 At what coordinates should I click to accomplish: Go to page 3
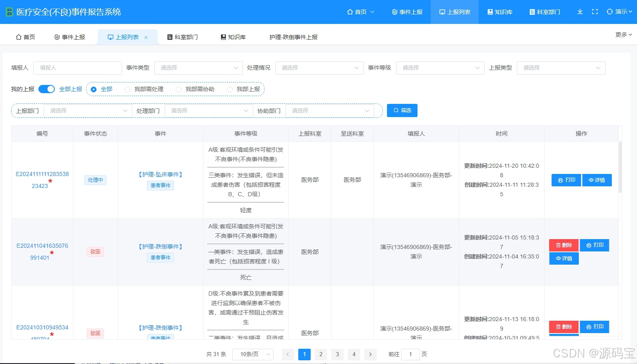337,354
